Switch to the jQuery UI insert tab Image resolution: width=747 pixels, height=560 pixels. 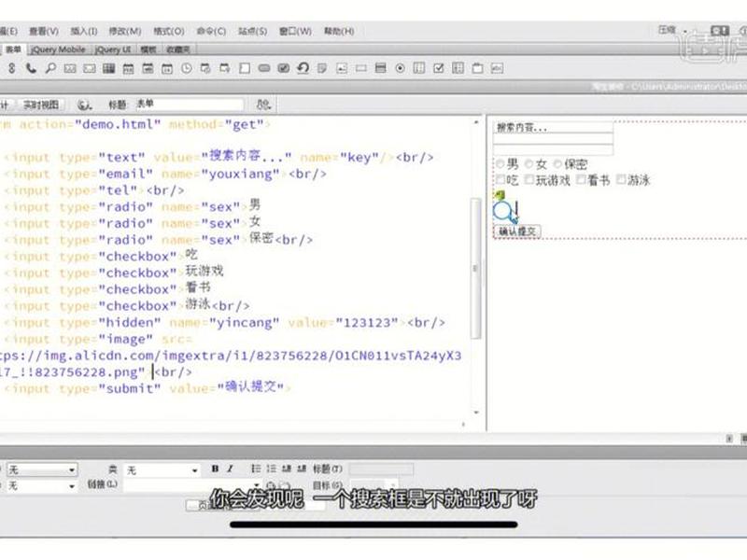tap(112, 49)
